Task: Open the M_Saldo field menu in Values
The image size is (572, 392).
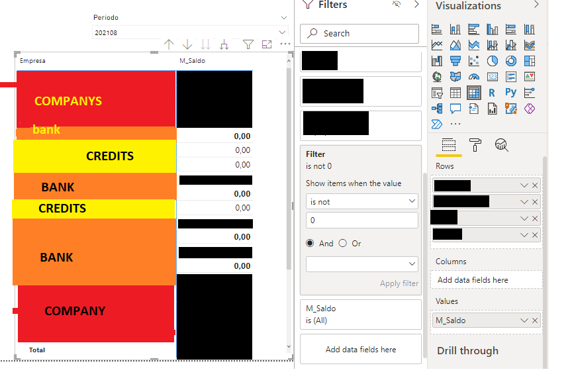Action: 524,320
